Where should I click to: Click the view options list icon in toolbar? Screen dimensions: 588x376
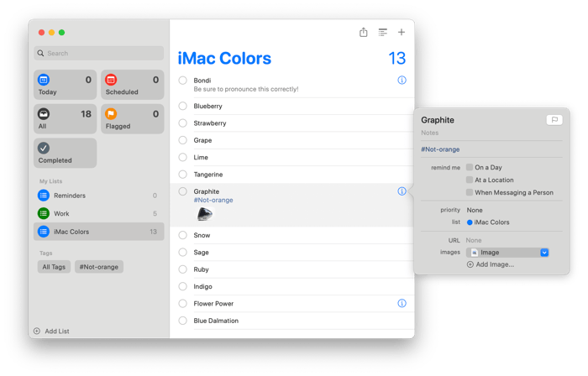click(382, 32)
